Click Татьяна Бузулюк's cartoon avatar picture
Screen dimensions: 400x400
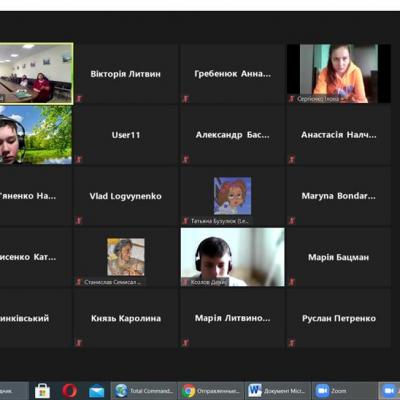click(232, 196)
